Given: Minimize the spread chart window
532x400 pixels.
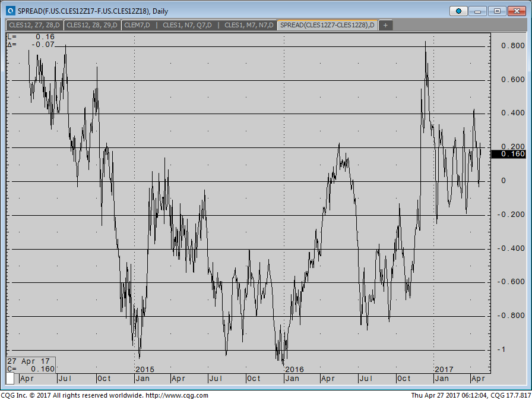Looking at the screenshot, I should tap(478, 11).
